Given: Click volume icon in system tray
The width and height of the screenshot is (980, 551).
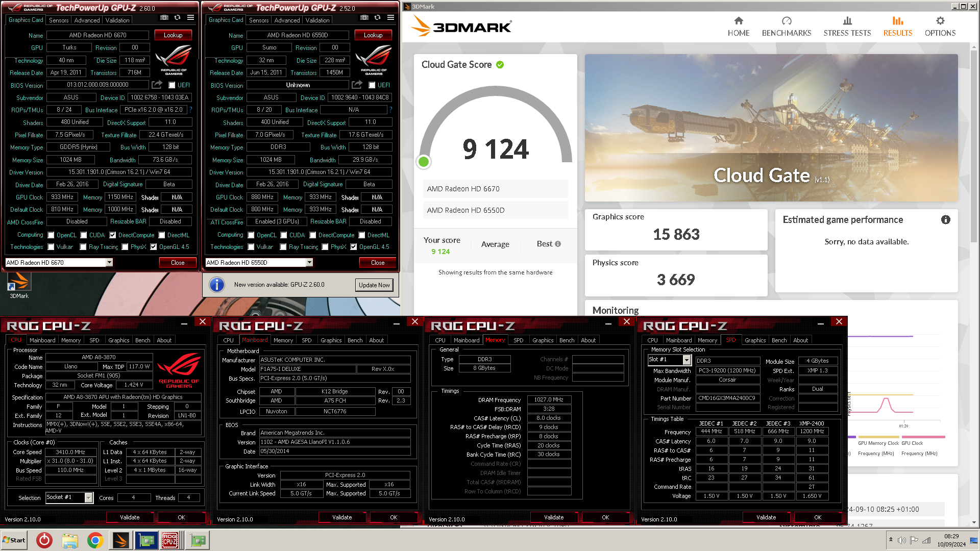Looking at the screenshot, I should 902,540.
